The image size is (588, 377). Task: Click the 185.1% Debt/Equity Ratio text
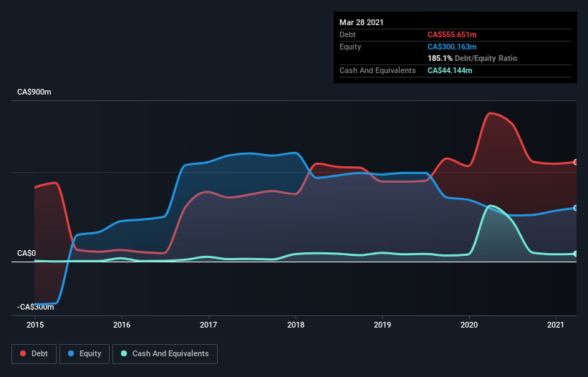[472, 58]
